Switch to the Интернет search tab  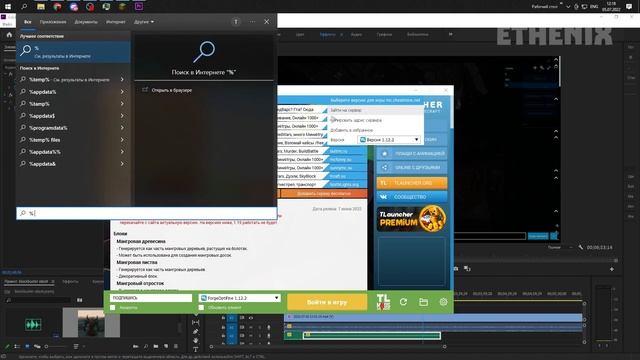(116, 22)
